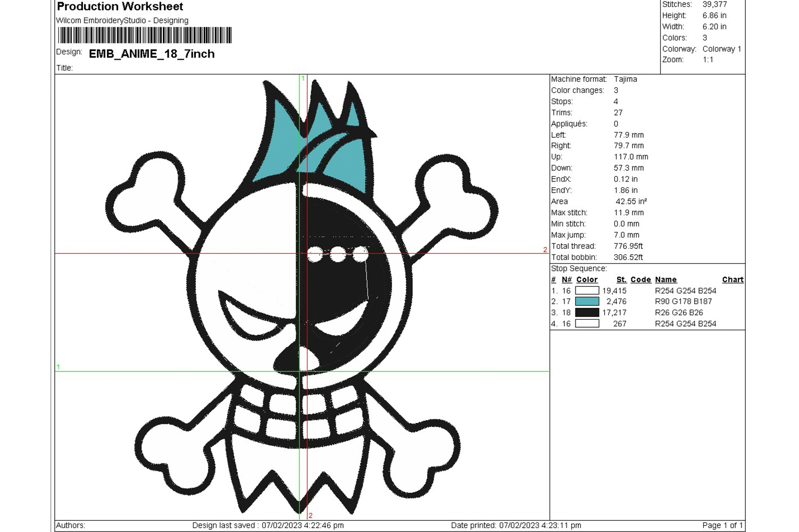
Task: Click the 'Colorway 1' value
Action: click(x=722, y=49)
